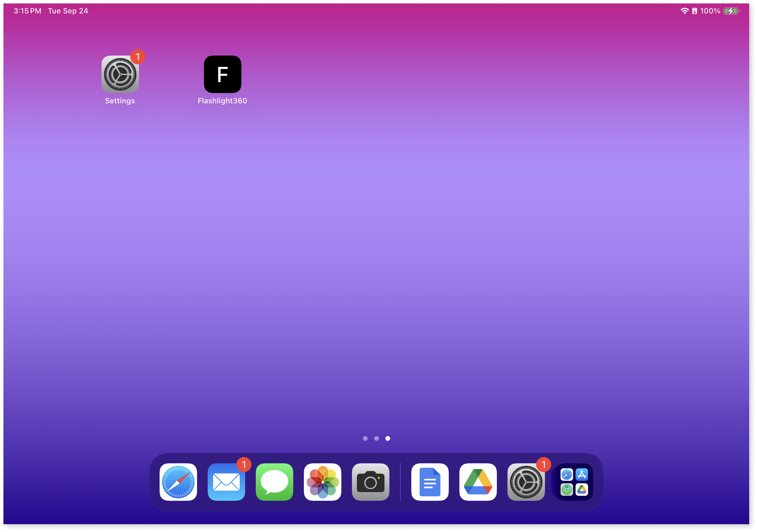Viewport: 757px width, 532px height.
Task: Open Google Docs in the dock
Action: pyautogui.click(x=430, y=482)
